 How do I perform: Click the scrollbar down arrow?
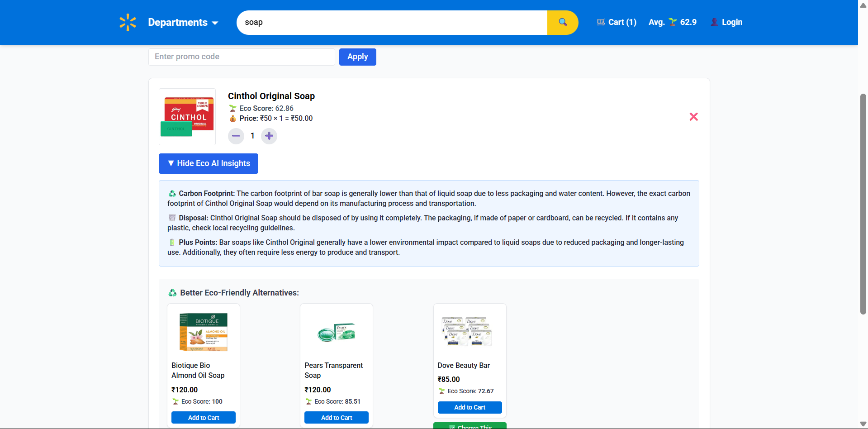pyautogui.click(x=863, y=424)
